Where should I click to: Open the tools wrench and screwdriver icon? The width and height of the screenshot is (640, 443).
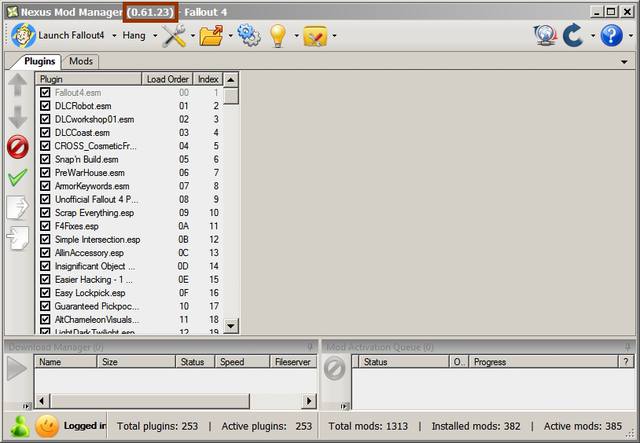coord(174,36)
